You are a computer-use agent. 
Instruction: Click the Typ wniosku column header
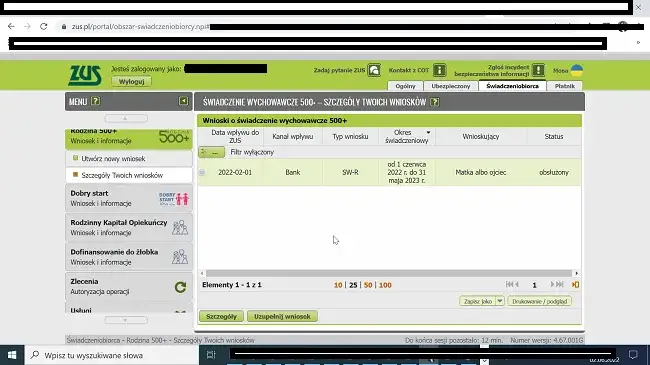(350, 136)
